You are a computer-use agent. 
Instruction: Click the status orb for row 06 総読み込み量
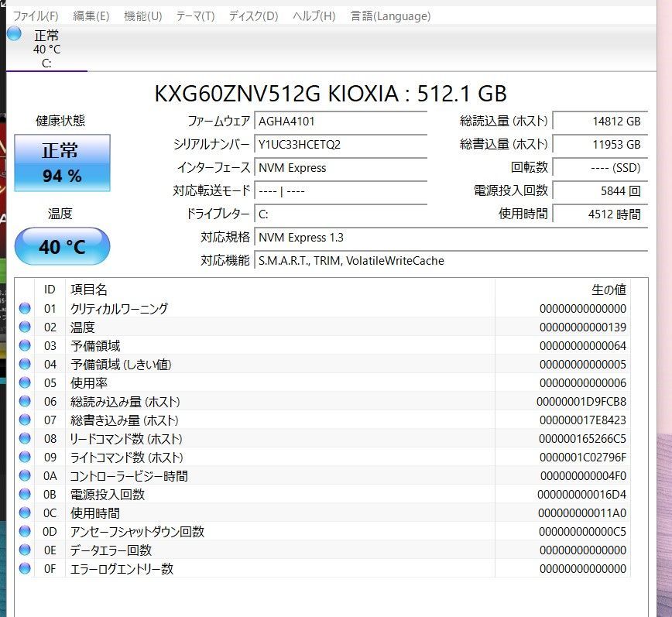25,401
